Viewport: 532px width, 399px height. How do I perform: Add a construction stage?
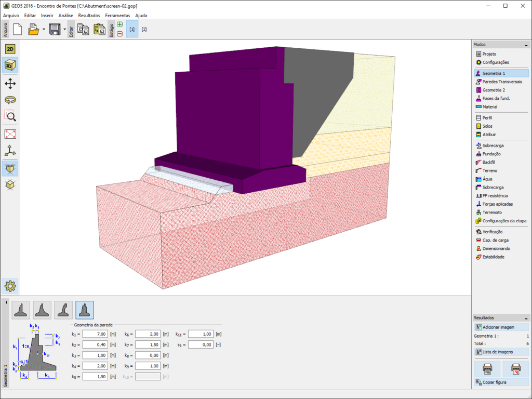(120, 24)
